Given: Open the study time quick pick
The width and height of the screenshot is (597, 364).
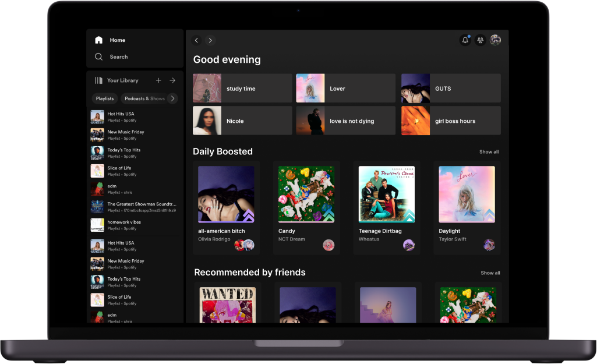Looking at the screenshot, I should pyautogui.click(x=242, y=87).
